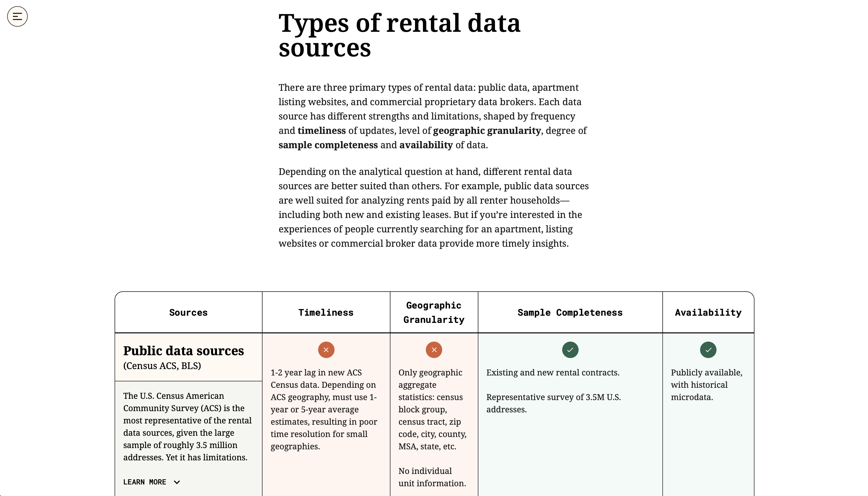868x496 pixels.
Task: Click the Publicly available, with historical microdata text
Action: (x=706, y=385)
